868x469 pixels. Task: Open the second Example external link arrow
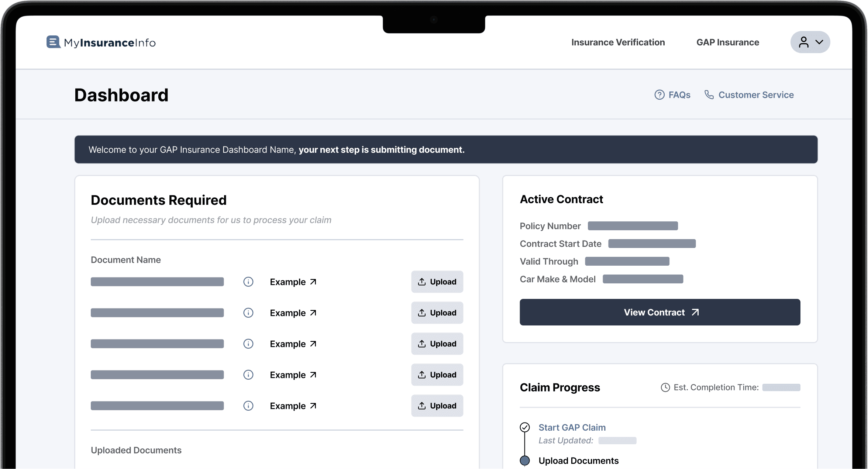pos(313,313)
